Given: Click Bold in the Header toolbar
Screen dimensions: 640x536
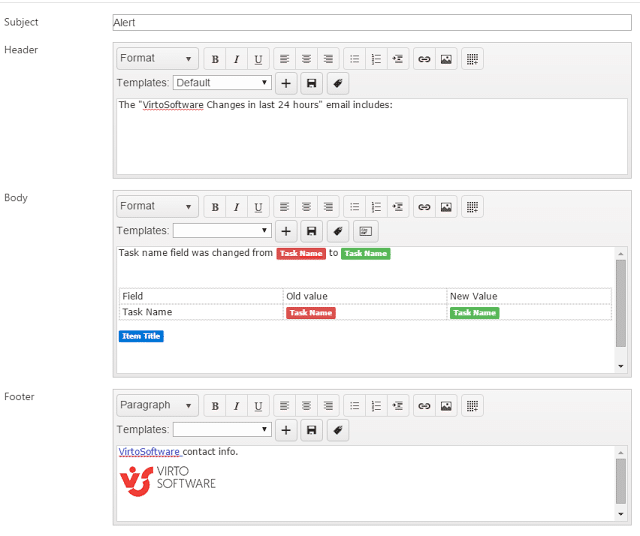Looking at the screenshot, I should click(215, 59).
